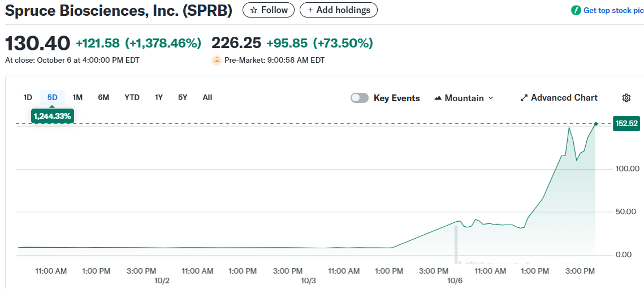The width and height of the screenshot is (644, 289).
Task: Open chart settings gear icon
Action: [626, 98]
